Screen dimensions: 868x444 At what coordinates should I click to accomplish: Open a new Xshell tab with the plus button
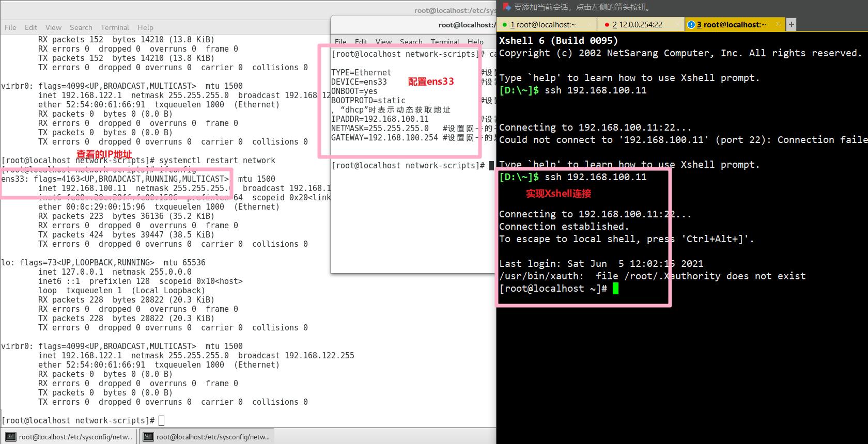click(x=791, y=24)
